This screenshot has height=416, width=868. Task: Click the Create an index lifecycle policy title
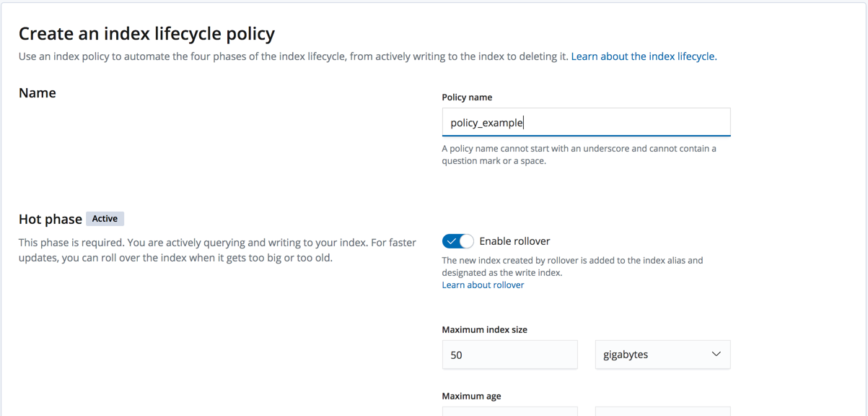146,33
